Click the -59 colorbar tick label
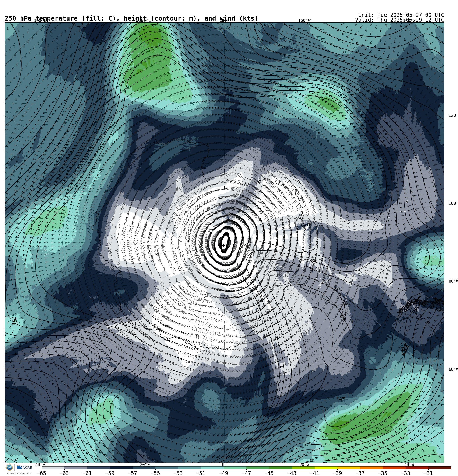The height and width of the screenshot is (476, 458). point(110,473)
